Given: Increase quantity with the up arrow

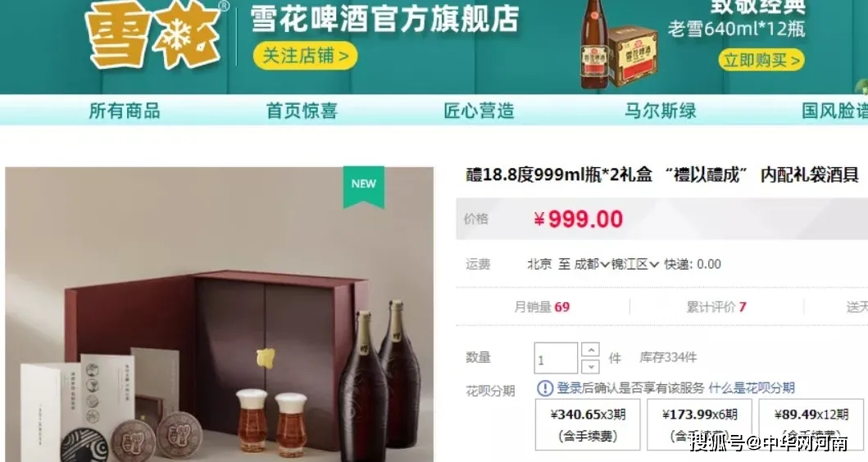Looking at the screenshot, I should (x=591, y=350).
